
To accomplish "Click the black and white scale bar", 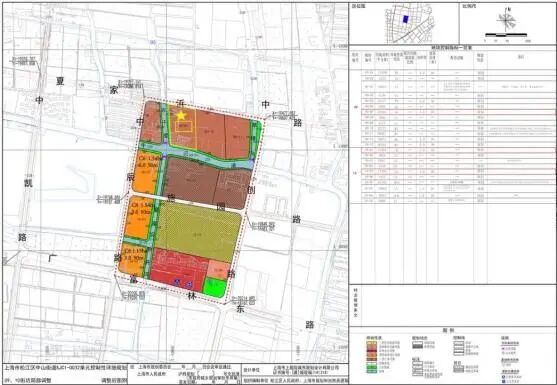I will pos(506,35).
